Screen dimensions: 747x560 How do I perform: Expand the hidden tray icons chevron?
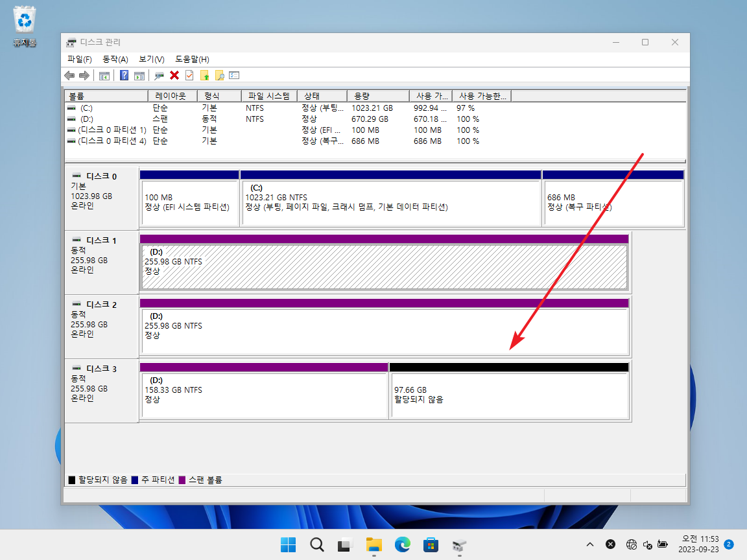pyautogui.click(x=590, y=544)
